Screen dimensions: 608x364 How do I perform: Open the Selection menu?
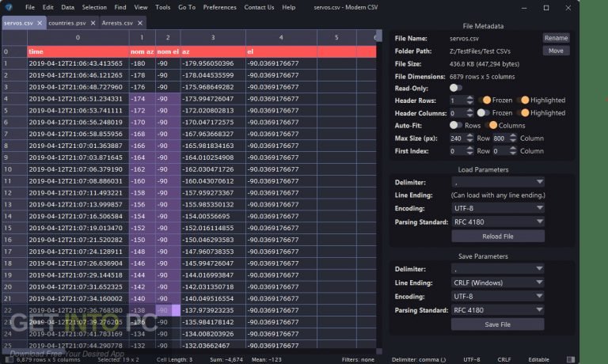point(94,7)
